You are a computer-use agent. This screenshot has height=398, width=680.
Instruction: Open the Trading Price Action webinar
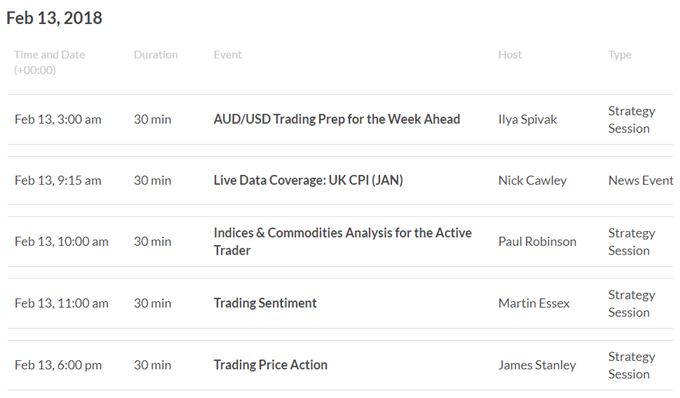[270, 365]
